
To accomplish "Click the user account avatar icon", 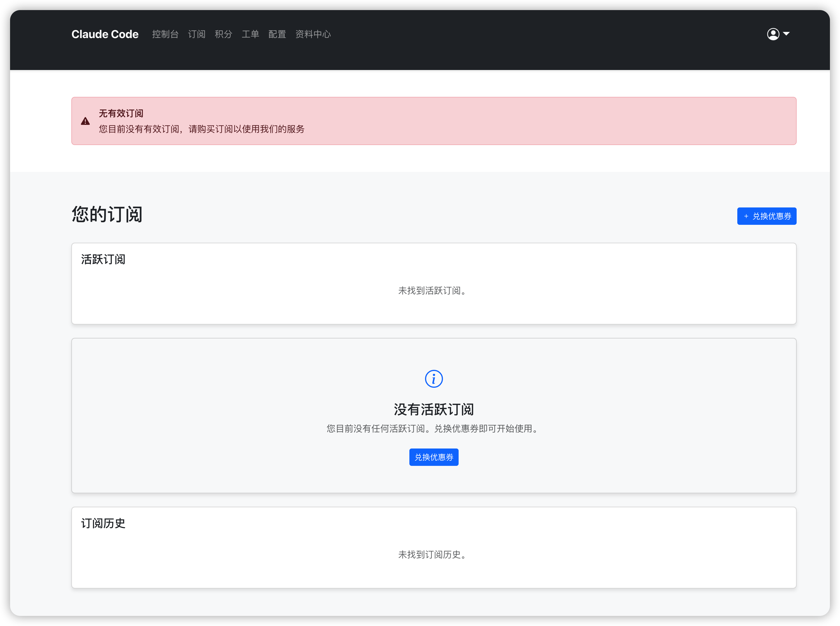I will point(773,34).
